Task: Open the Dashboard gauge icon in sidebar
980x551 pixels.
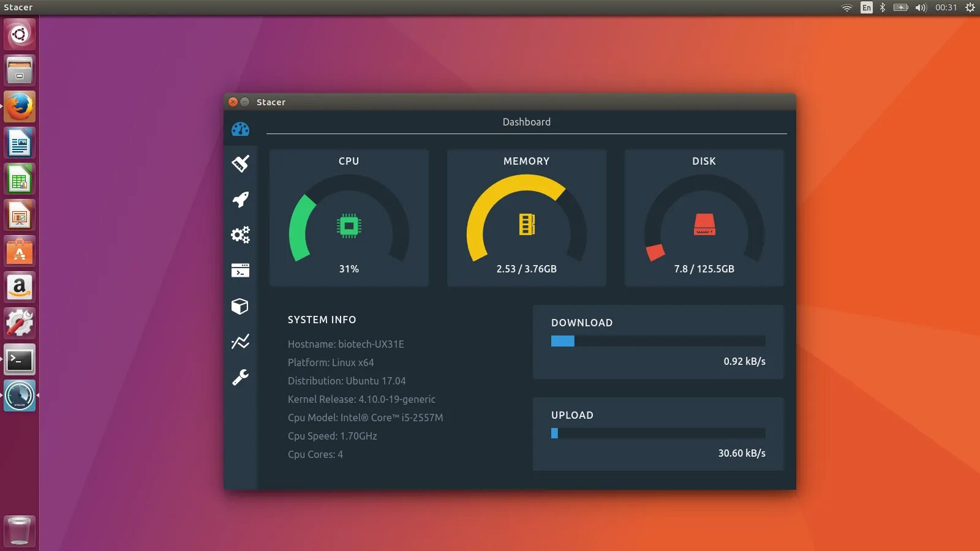Action: pyautogui.click(x=240, y=129)
